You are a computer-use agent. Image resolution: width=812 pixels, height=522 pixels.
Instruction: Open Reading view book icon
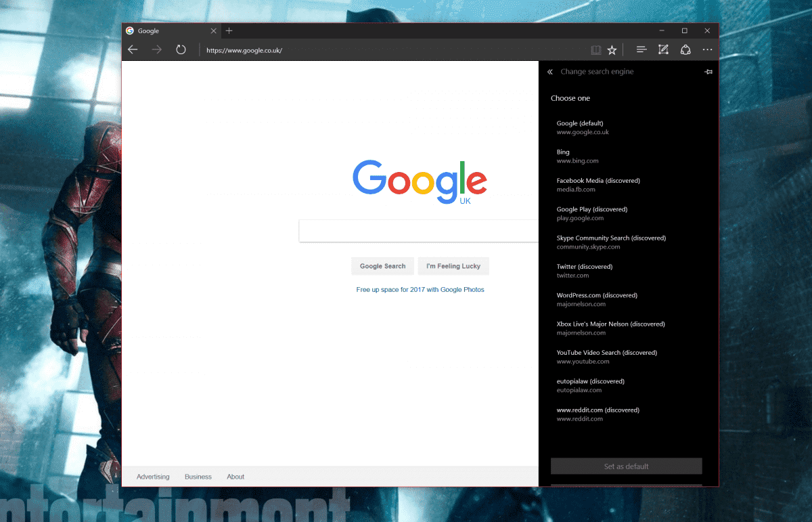595,50
